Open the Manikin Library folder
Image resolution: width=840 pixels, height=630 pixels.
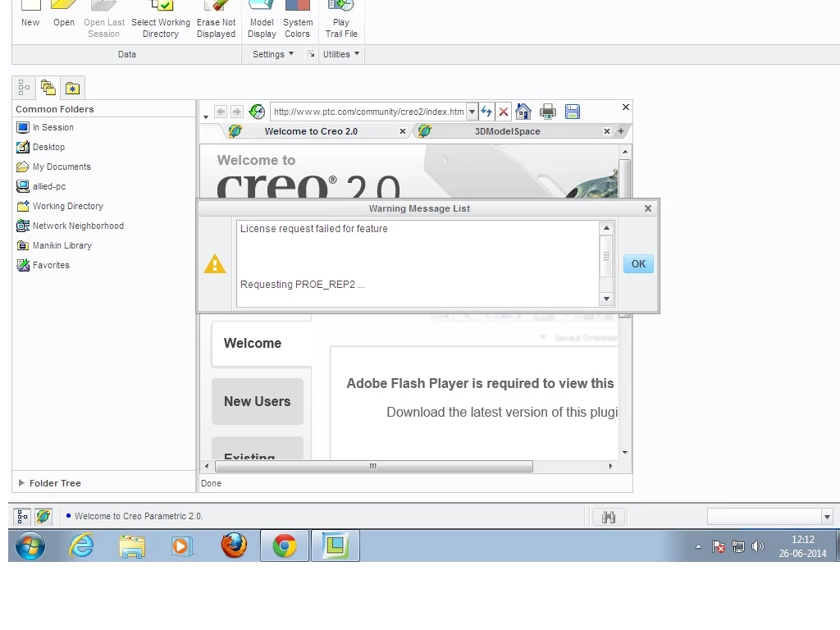coord(54,245)
